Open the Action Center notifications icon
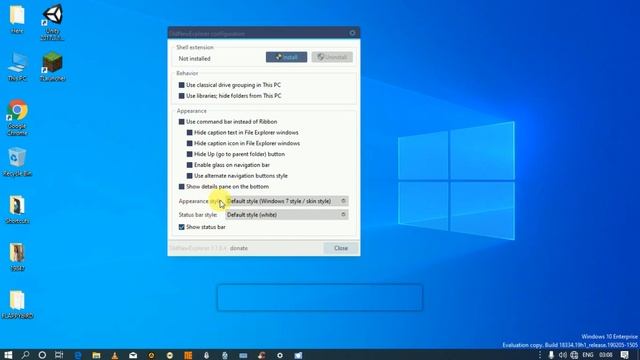The image size is (640, 360). 624,355
